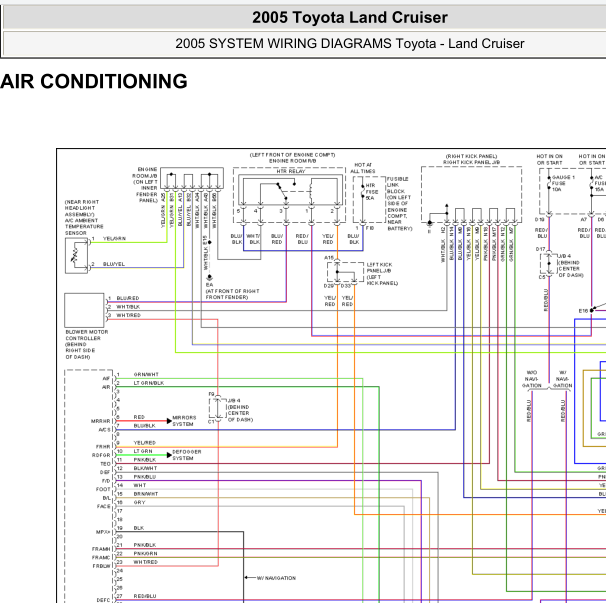Select the "A/C AMBIENT TEMPERATURE SENSOR" label
This screenshot has width=606, height=603.
[x=84, y=227]
